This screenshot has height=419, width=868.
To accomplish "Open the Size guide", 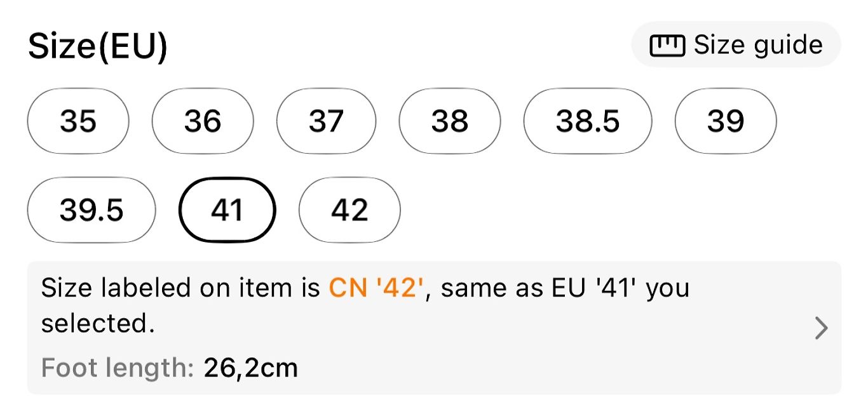I will (x=736, y=45).
